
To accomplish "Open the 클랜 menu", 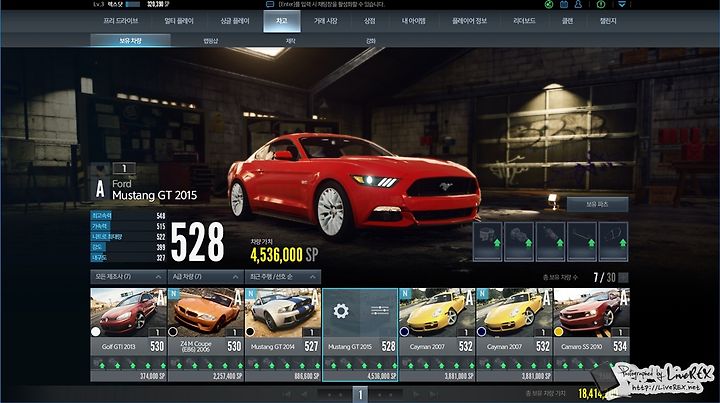I will [x=568, y=21].
